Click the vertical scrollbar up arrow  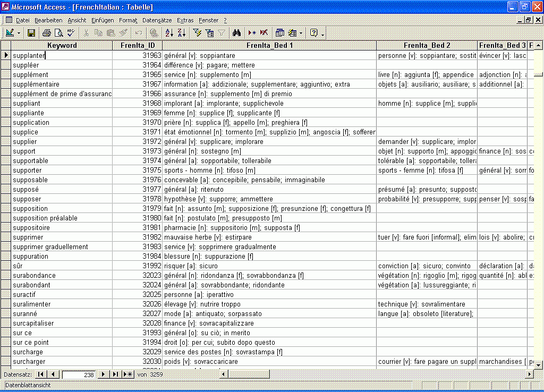click(x=539, y=46)
